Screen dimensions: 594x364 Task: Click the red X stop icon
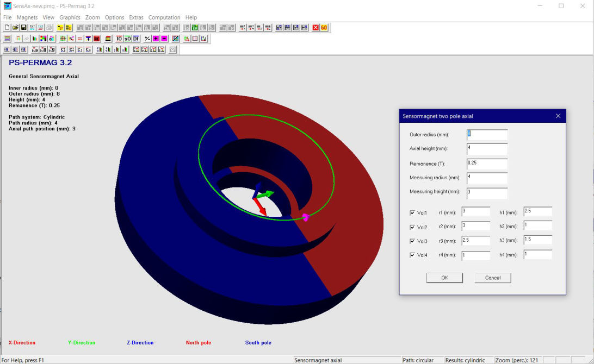pyautogui.click(x=315, y=28)
